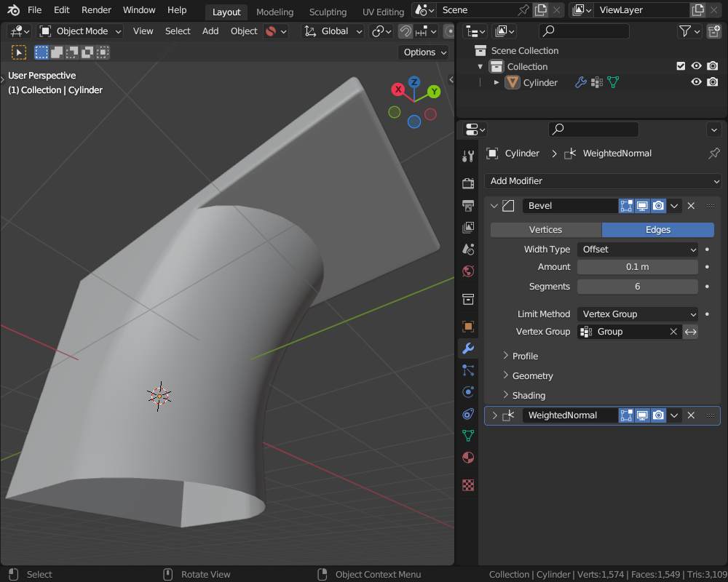Toggle WeightedNormal viewport display

pos(642,415)
